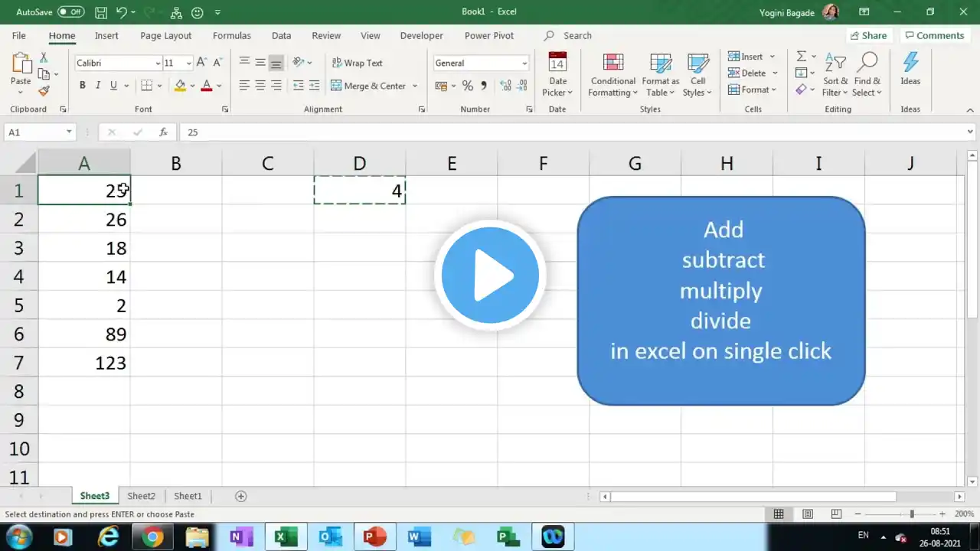The width and height of the screenshot is (980, 551).
Task: Open the Format as Table gallery
Action: (x=660, y=75)
